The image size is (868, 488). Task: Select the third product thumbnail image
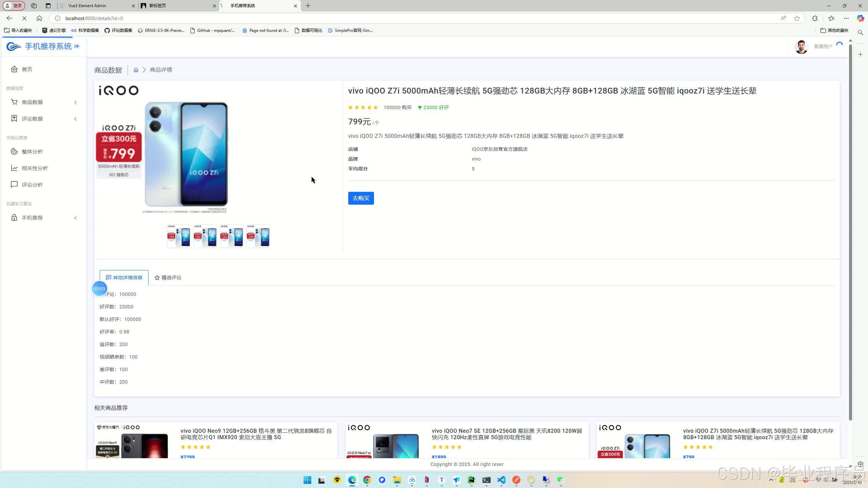232,236
